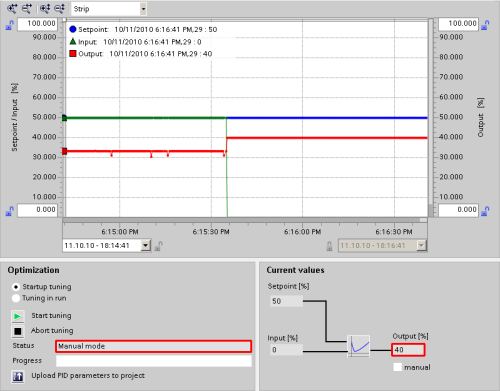Click the Abort tuning stop icon
This screenshot has width=500, height=391.
click(18, 331)
